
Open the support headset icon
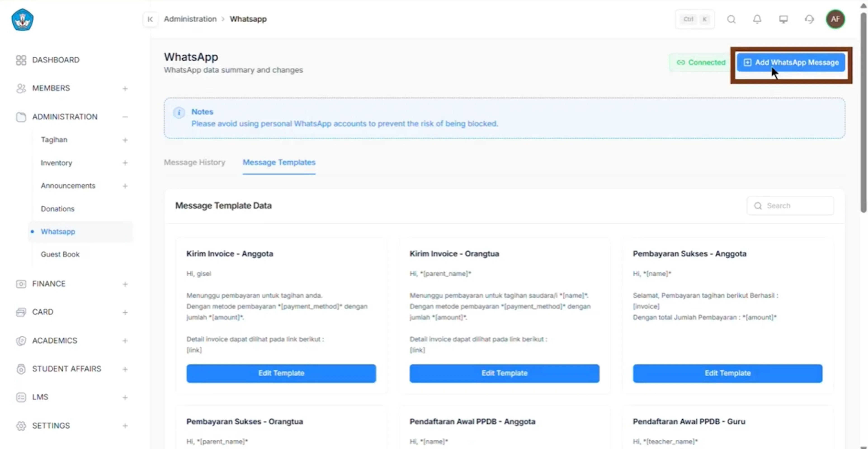(x=809, y=19)
